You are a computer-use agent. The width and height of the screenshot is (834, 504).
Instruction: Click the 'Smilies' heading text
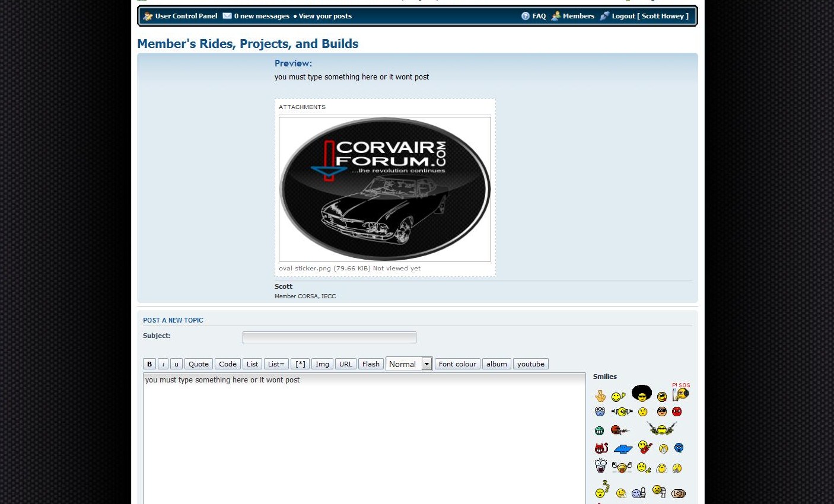click(x=605, y=377)
